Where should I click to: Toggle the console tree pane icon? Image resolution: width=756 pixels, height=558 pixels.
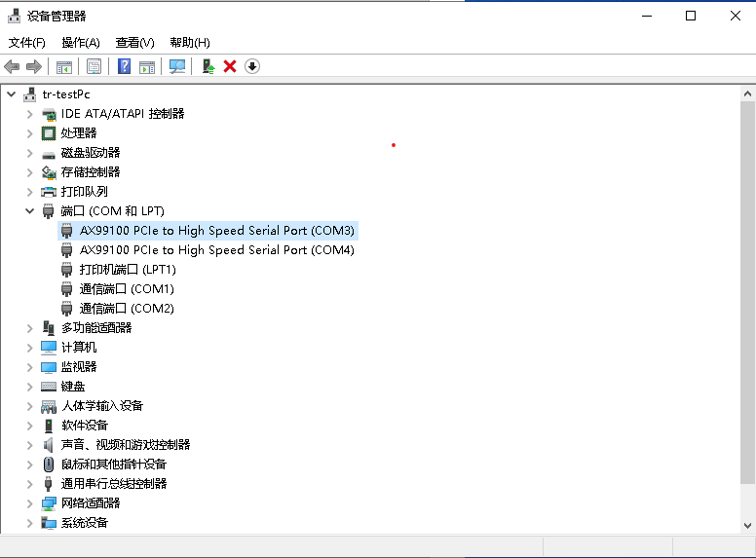(63, 66)
